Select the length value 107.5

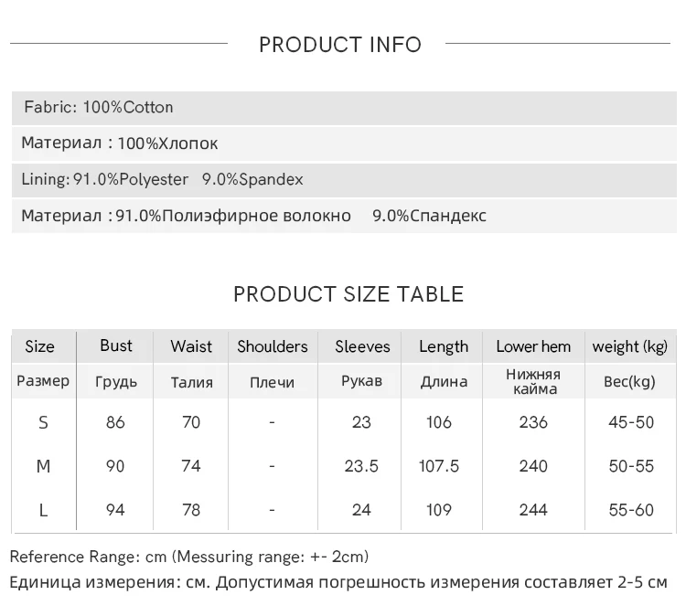pyautogui.click(x=439, y=466)
